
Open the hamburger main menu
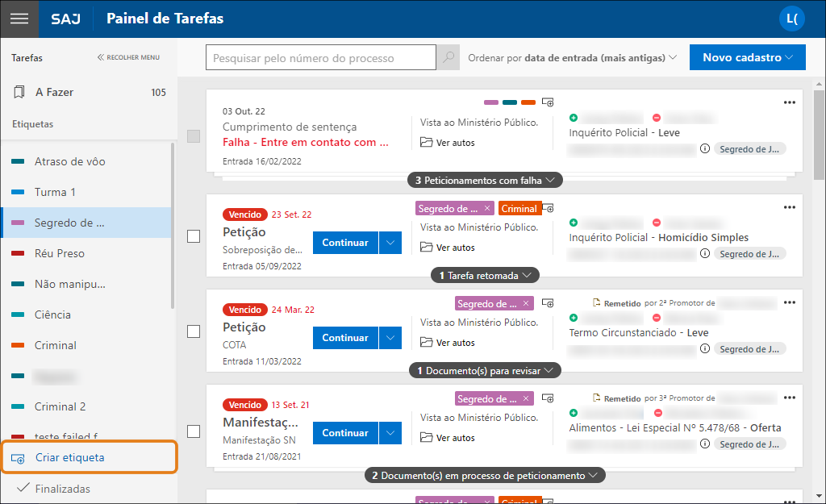point(19,19)
